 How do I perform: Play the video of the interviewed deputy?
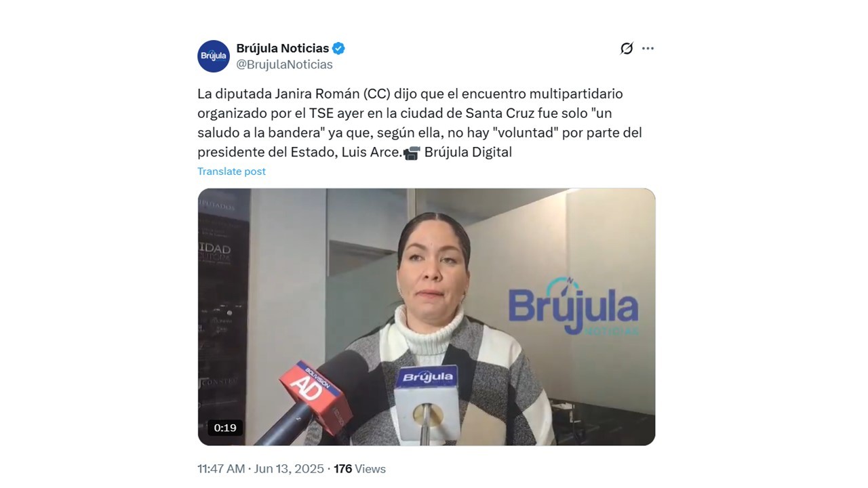coord(427,317)
